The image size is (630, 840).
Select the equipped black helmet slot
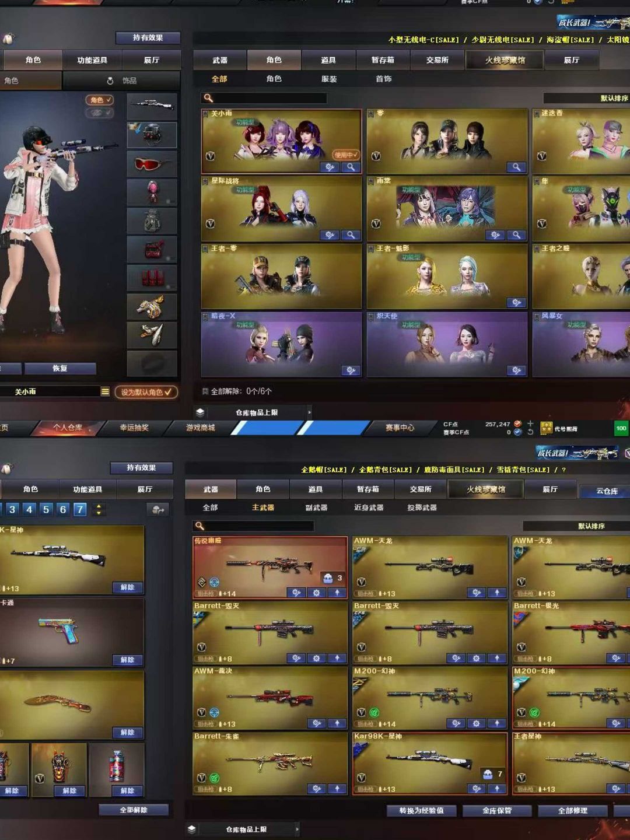152,135
